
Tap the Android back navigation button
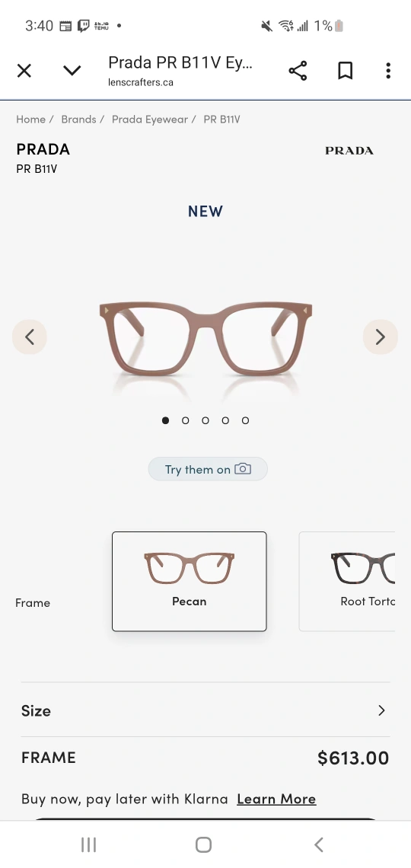pyautogui.click(x=319, y=844)
